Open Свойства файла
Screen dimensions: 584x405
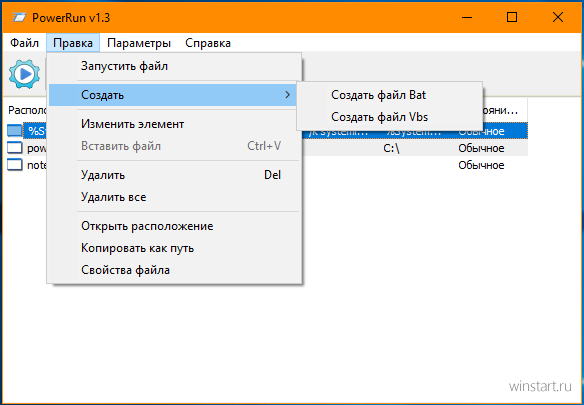tap(174, 270)
